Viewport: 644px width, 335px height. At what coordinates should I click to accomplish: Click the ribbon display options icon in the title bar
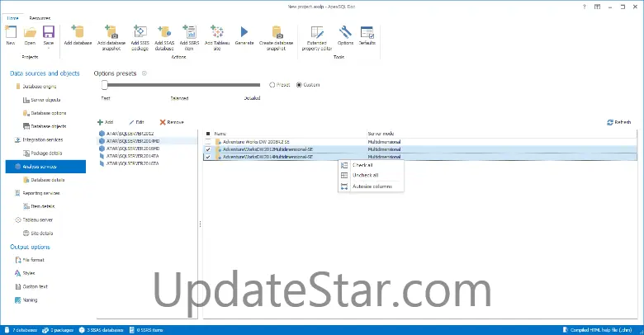[x=597, y=7]
